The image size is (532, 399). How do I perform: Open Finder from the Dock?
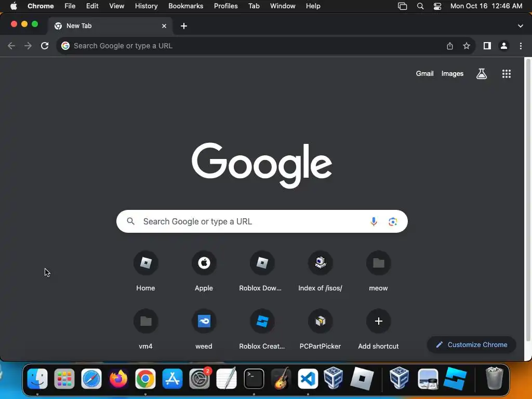pyautogui.click(x=37, y=378)
